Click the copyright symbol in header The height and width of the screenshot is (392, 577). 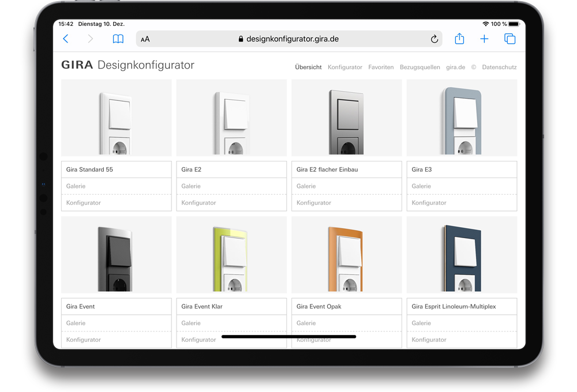[x=474, y=67]
